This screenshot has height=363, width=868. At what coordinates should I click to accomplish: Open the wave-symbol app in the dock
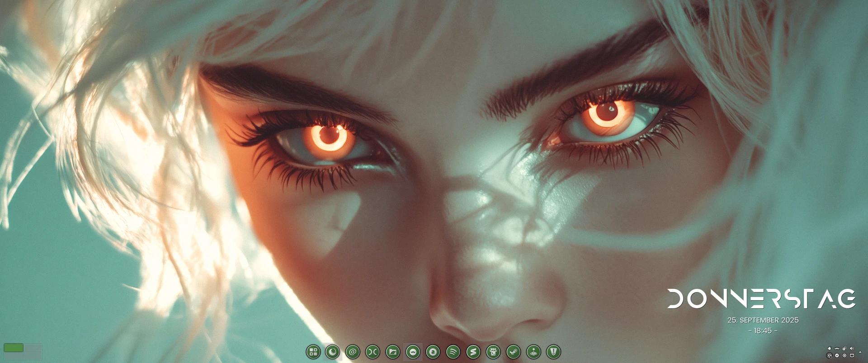click(413, 352)
